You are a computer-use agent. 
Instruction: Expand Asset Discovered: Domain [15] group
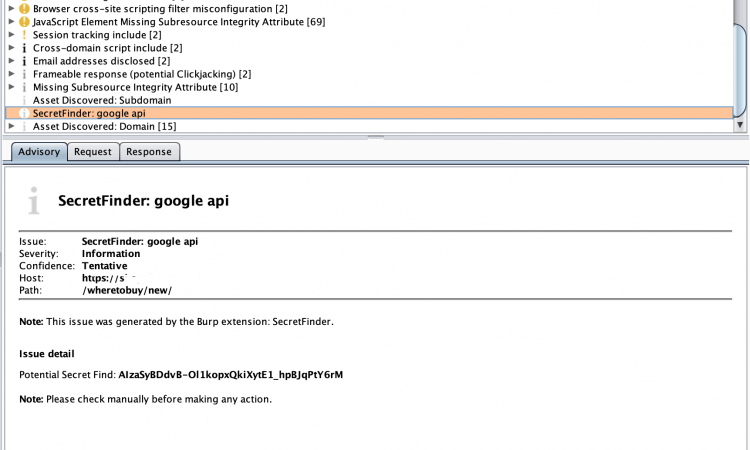(11, 126)
